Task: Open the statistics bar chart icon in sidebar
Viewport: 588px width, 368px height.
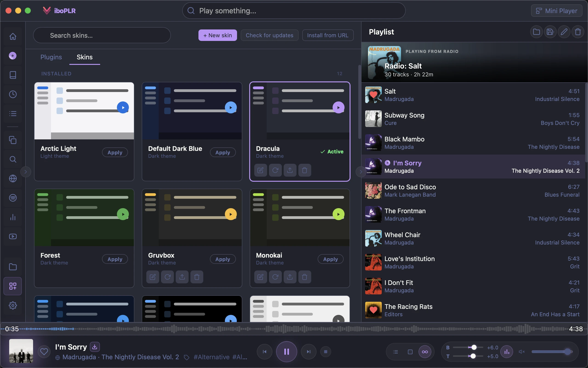Action: point(13,217)
